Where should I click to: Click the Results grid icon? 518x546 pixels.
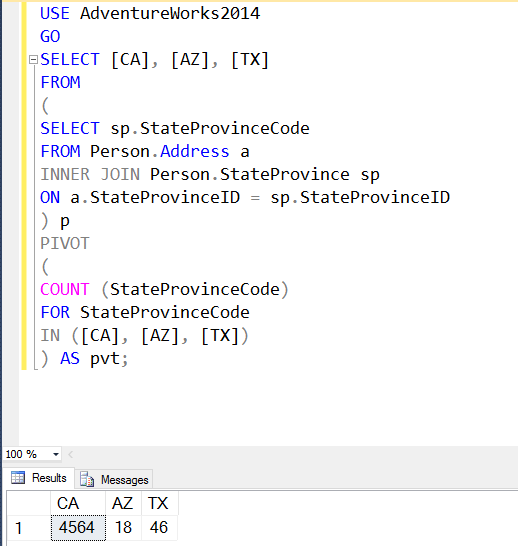[18, 478]
